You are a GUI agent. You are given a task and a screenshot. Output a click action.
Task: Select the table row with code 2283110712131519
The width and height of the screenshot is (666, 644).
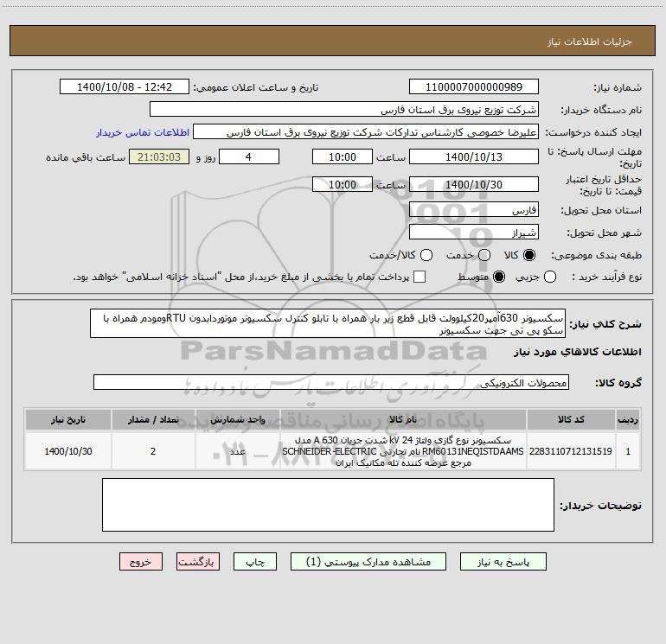(x=333, y=451)
